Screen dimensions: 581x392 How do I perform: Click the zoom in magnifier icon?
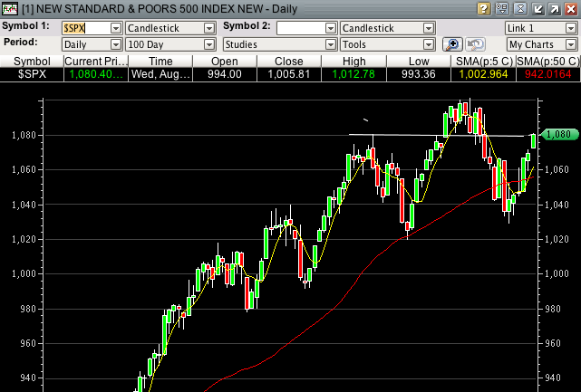(452, 44)
